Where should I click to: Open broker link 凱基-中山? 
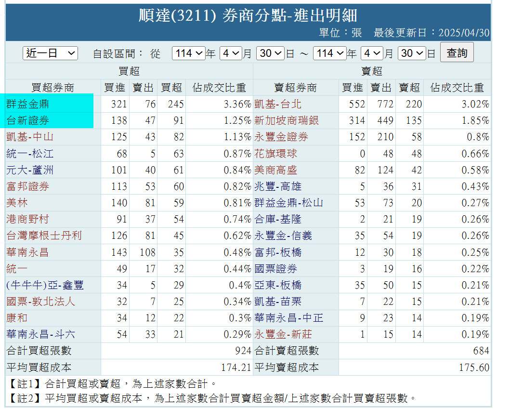pyautogui.click(x=30, y=137)
